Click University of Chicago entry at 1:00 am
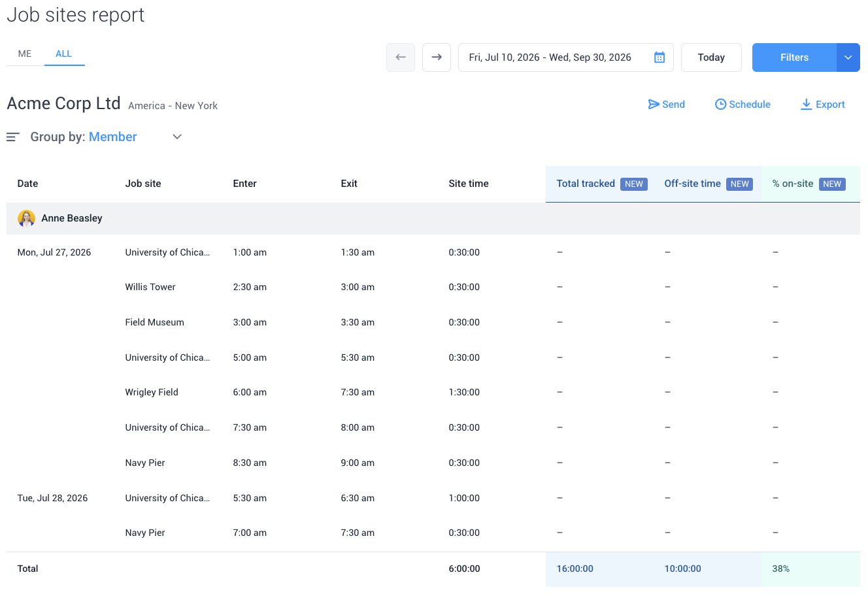Viewport: 868px width, 596px height. [167, 252]
